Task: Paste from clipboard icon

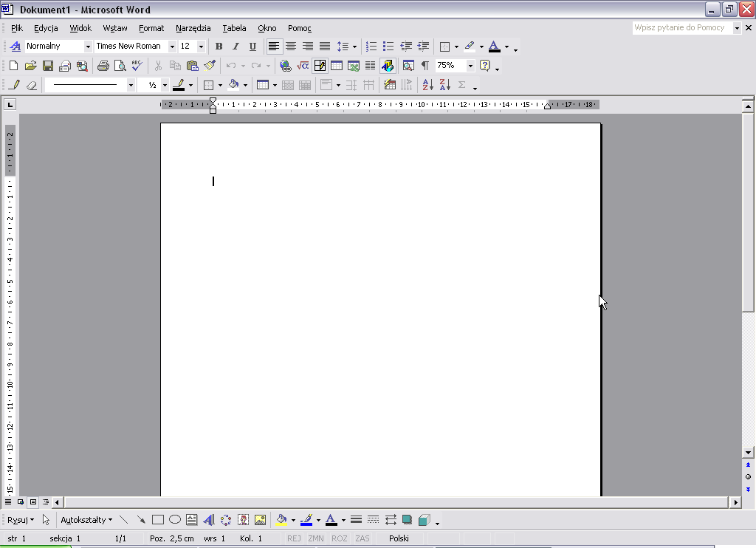Action: (193, 66)
